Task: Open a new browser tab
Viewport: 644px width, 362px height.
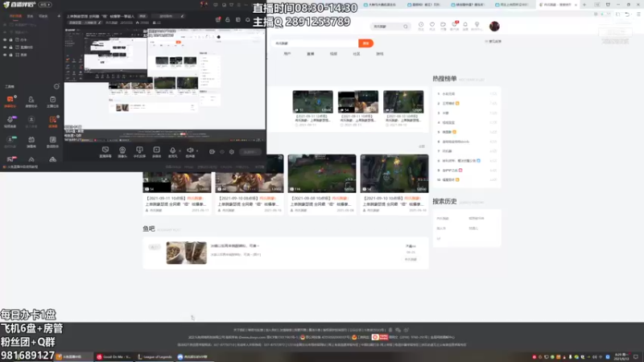Action: (584, 5)
